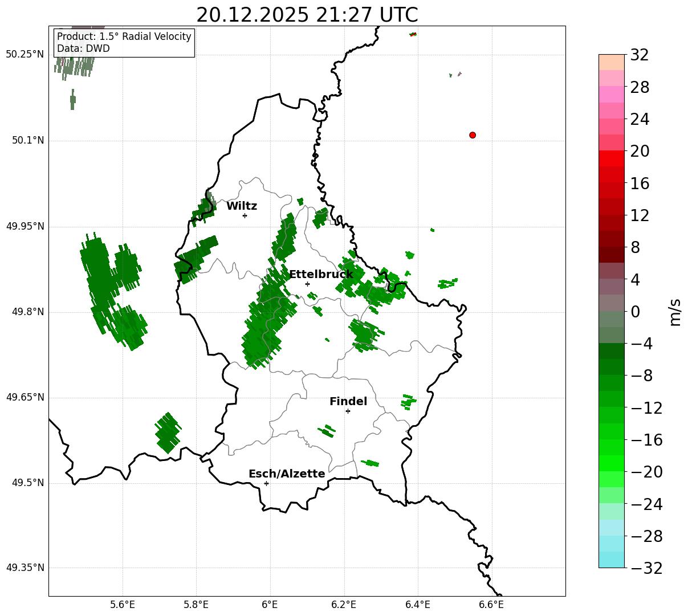Click the Findel station cross marker
Viewport: 688px width, 616px height.
pyautogui.click(x=348, y=411)
